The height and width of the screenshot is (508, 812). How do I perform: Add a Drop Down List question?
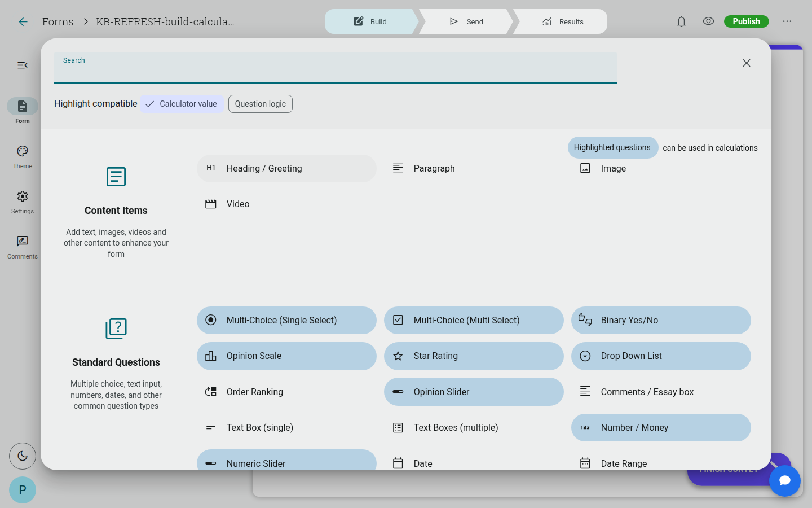point(661,356)
